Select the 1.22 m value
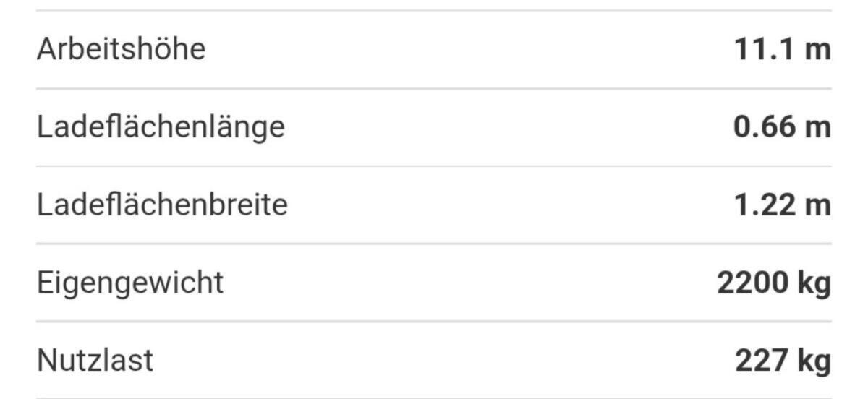The height and width of the screenshot is (399, 868). pyautogui.click(x=783, y=205)
